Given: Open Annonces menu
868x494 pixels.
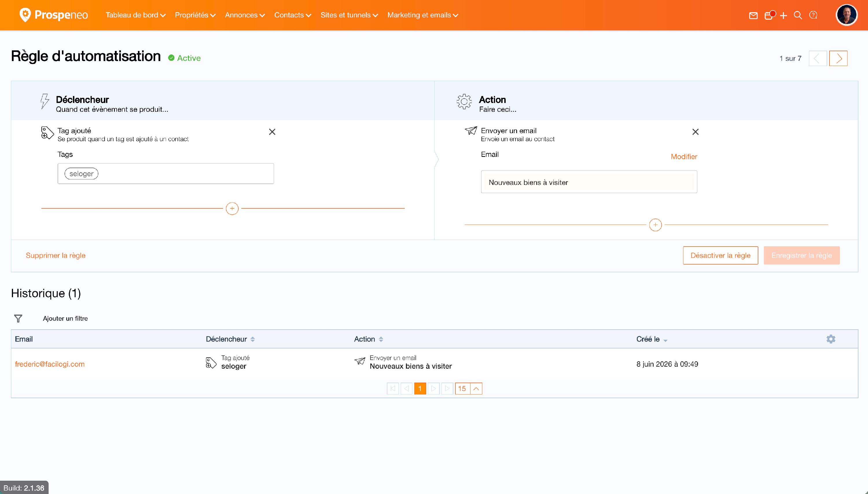Looking at the screenshot, I should [x=244, y=15].
